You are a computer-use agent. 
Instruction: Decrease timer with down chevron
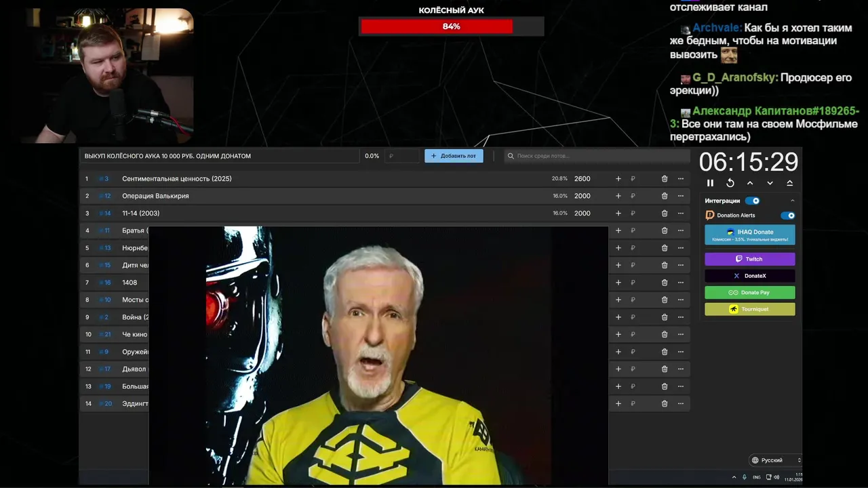770,183
